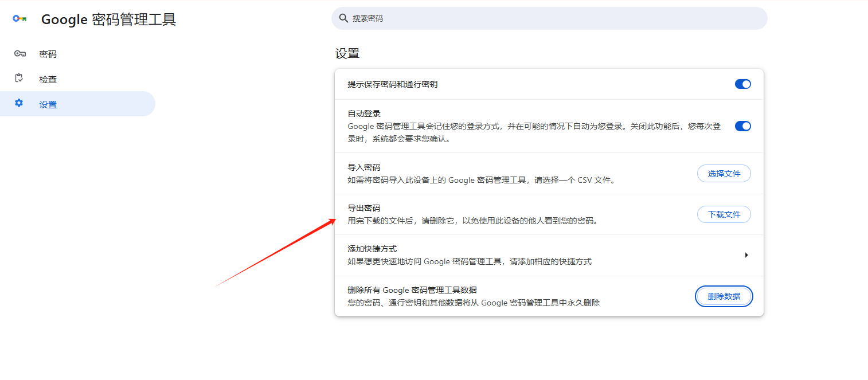Image resolution: width=868 pixels, height=380 pixels.
Task: Click 删除所有 Google 密码管理工具数据 heading
Action: click(x=412, y=290)
